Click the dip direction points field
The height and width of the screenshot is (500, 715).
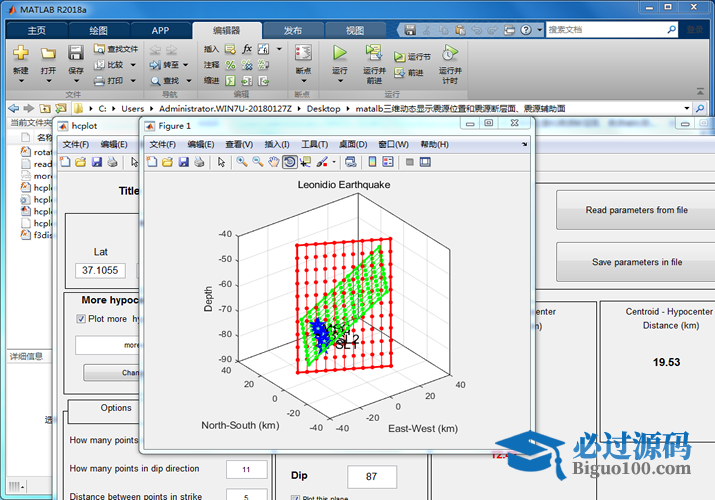(x=245, y=469)
